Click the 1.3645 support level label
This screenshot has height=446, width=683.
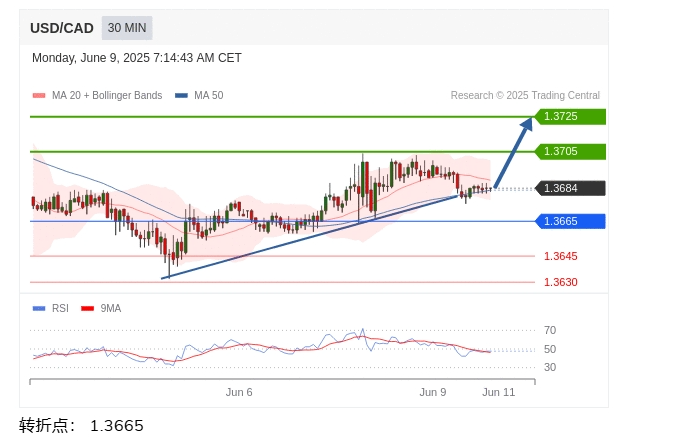click(x=561, y=256)
